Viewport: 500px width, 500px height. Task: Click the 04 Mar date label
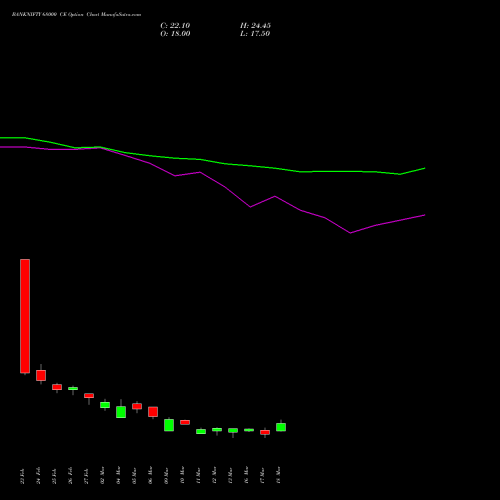click(x=118, y=475)
